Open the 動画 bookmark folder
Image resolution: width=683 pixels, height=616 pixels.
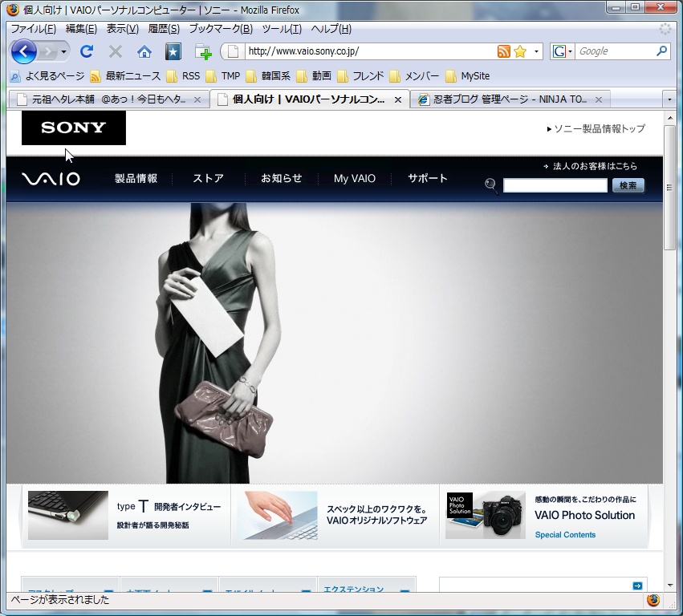314,76
